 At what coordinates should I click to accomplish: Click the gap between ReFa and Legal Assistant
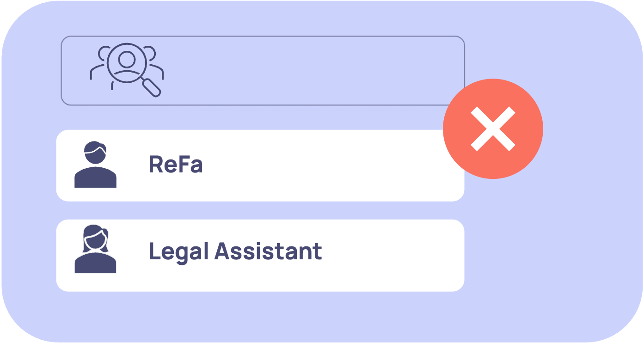pos(260,210)
